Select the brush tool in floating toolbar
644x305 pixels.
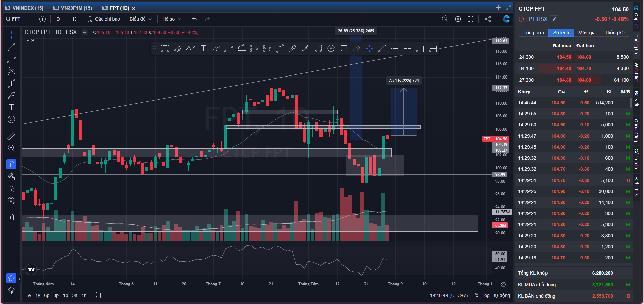point(216,49)
